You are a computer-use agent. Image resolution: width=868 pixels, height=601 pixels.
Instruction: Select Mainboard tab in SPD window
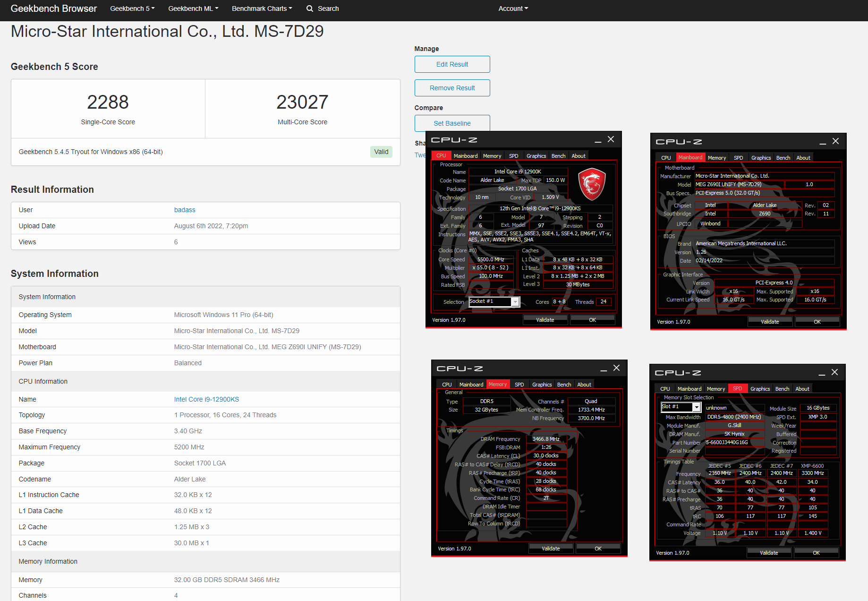coord(689,389)
